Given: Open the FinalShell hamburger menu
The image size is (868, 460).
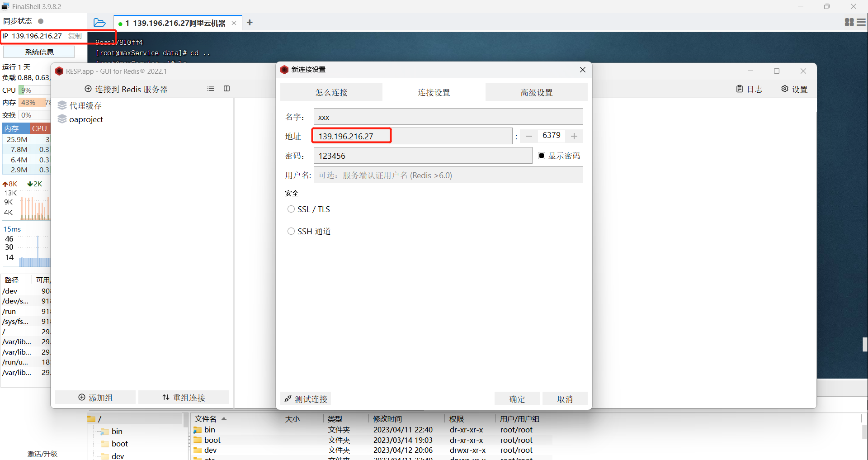Looking at the screenshot, I should [862, 22].
